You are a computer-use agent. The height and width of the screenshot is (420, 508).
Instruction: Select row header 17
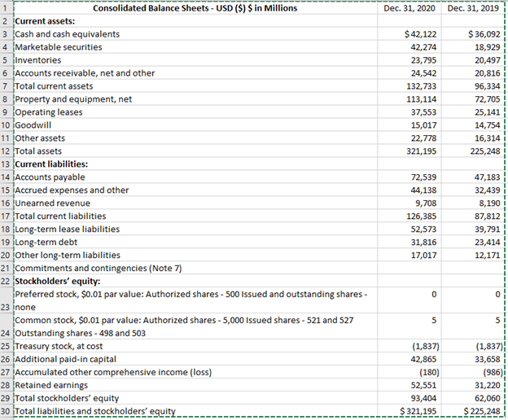7,216
